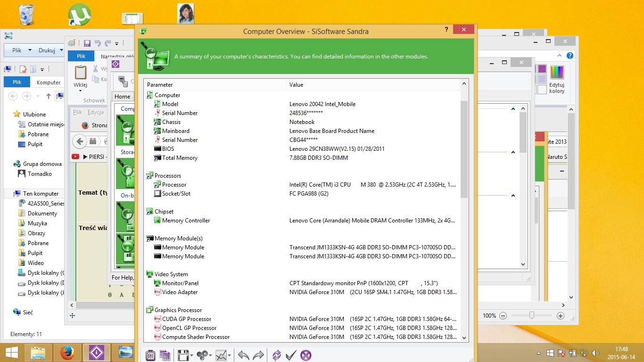This screenshot has width=644, height=362.
Task: Open the blue Plik tab in Paint
Action: [x=81, y=56]
